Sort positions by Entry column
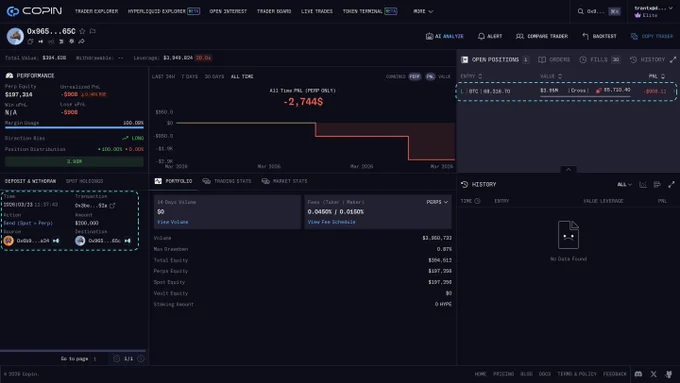The width and height of the screenshot is (680, 383). coord(471,76)
